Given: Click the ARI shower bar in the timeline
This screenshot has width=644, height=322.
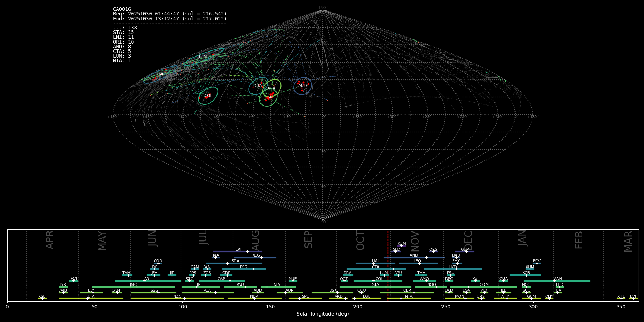Looking at the screenshot, I should click(x=148, y=281).
